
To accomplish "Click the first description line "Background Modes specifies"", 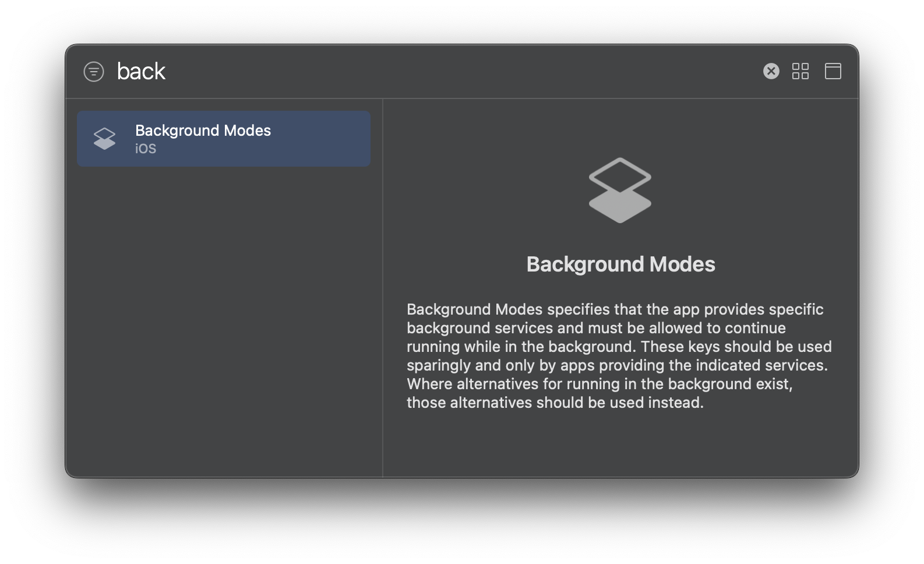I will click(615, 309).
